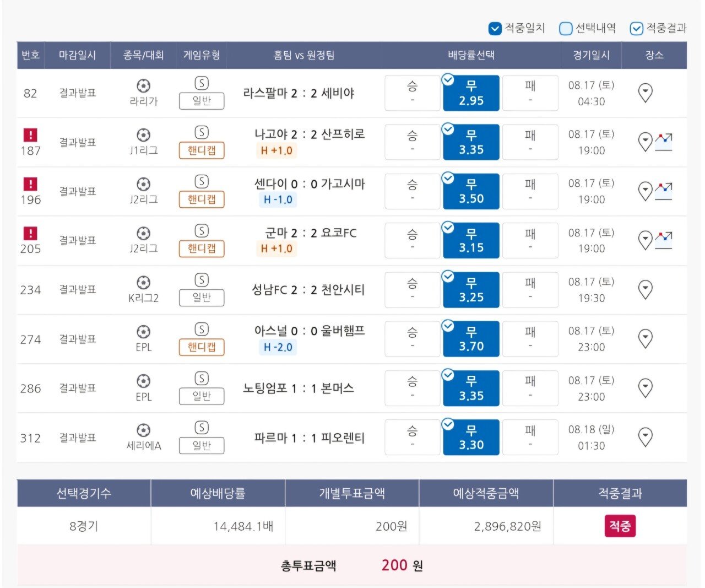Click the 배당률선택 column header
This screenshot has height=588, width=705.
(471, 55)
